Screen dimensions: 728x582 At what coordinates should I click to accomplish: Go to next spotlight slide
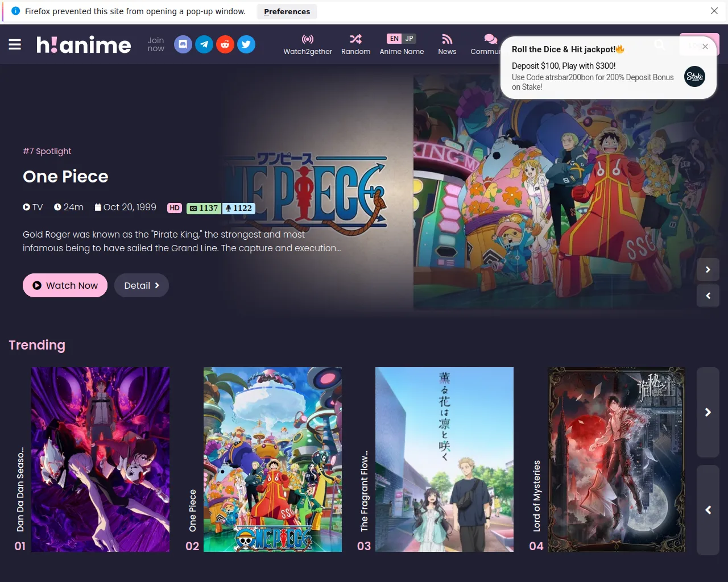tap(708, 269)
